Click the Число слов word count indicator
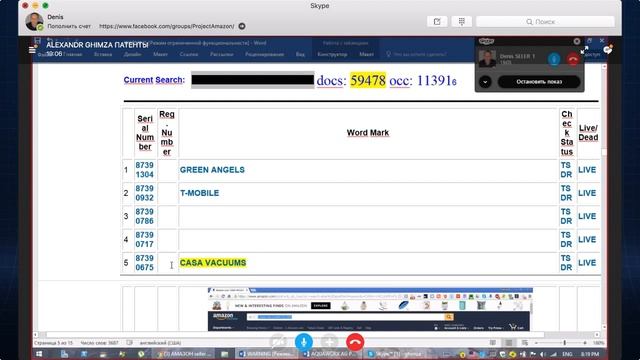Viewport: 640px width, 360px height. pyautogui.click(x=99, y=343)
